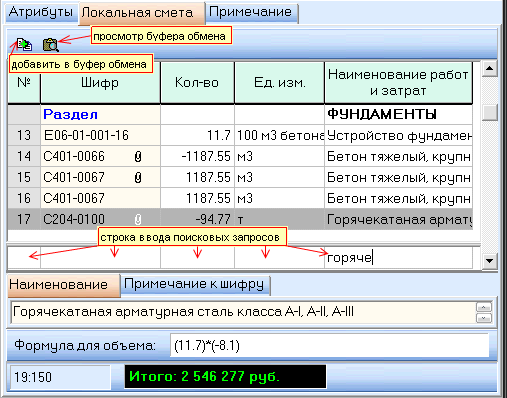Select code C401-0067 in row 16
Viewport: 507px width, 398px height.
(x=100, y=198)
